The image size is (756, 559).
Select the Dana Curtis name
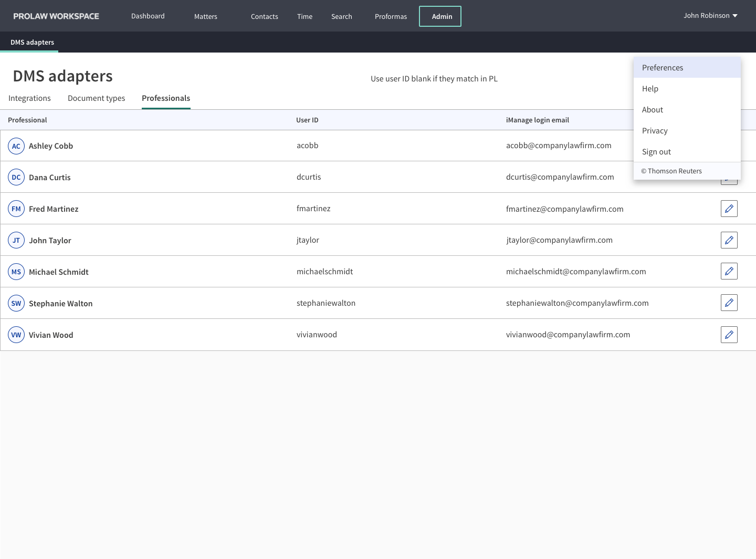tap(50, 178)
